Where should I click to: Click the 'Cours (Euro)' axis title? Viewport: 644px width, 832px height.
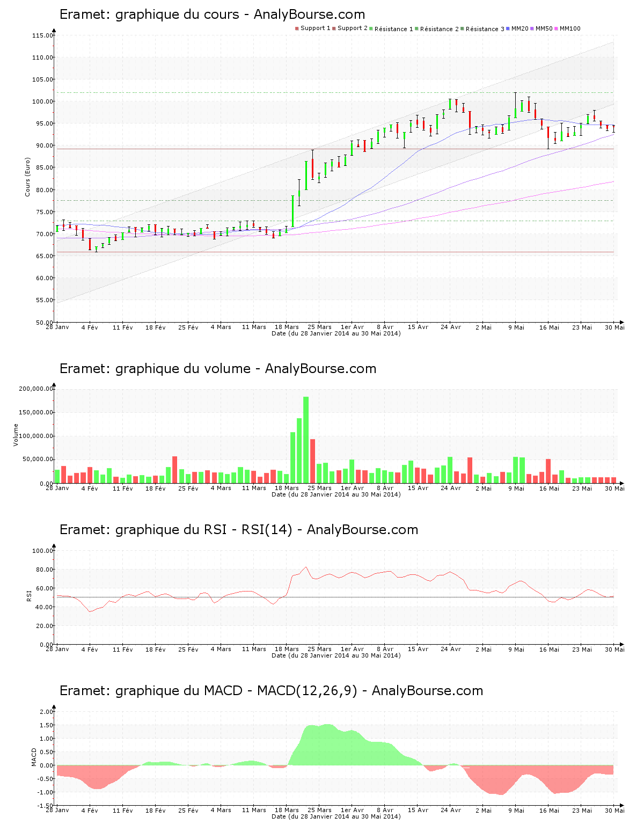27,177
